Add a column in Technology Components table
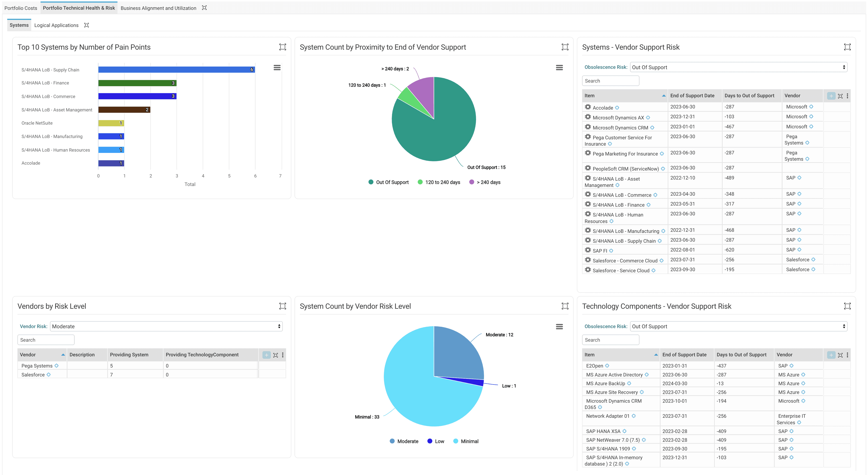Image resolution: width=868 pixels, height=475 pixels. tap(831, 355)
